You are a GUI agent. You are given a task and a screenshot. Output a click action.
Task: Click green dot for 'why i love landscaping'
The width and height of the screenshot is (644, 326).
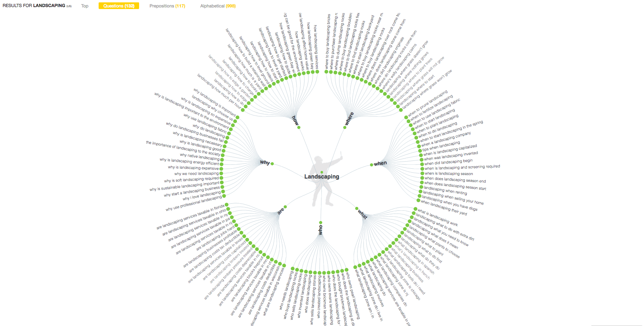(x=224, y=192)
